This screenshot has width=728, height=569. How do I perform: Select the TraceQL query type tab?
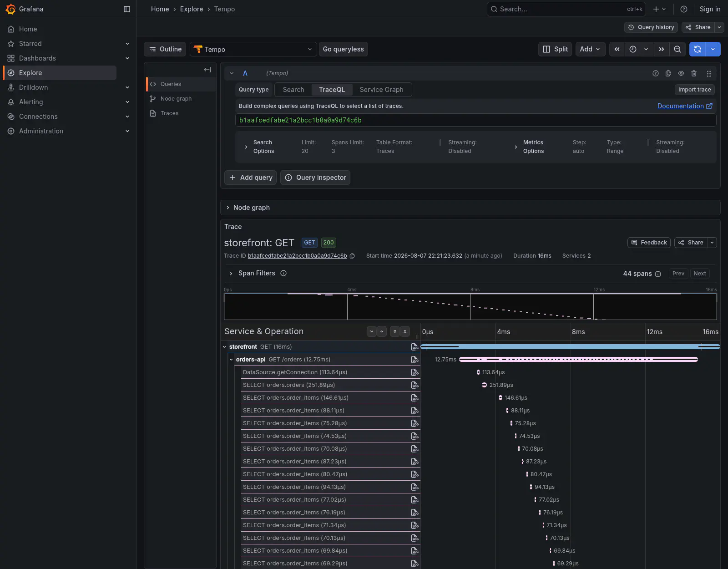point(332,90)
